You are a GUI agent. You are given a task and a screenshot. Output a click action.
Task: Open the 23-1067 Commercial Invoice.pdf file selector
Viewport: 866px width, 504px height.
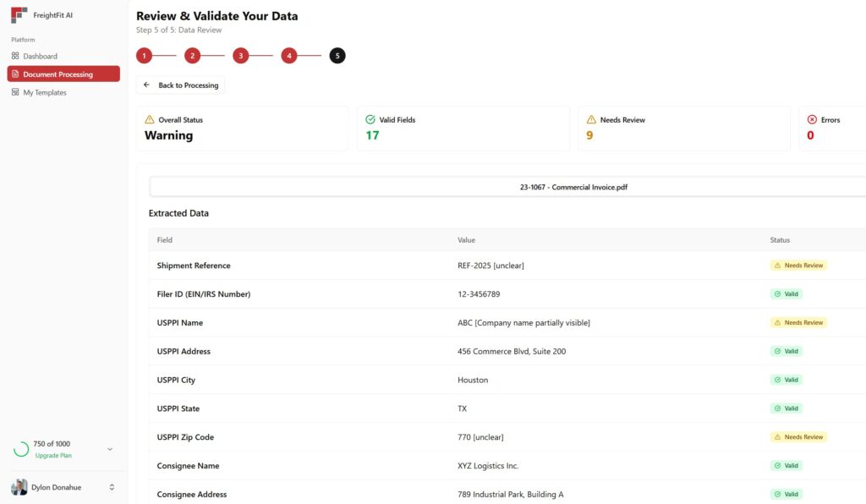tap(507, 187)
